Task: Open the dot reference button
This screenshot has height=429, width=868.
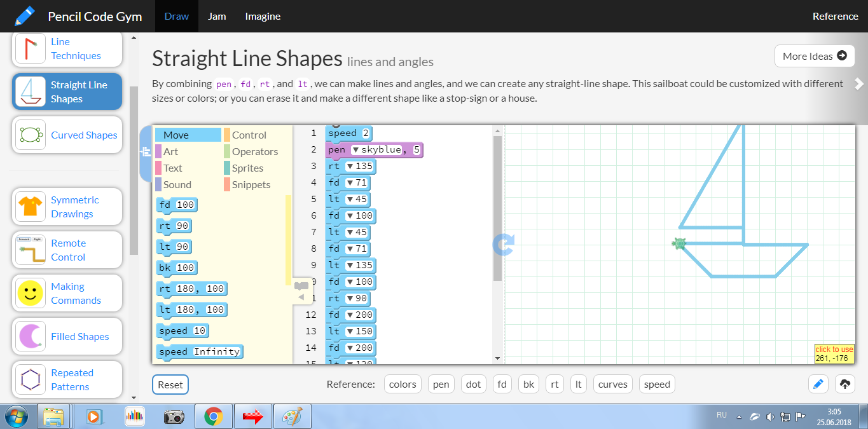Action: 473,384
